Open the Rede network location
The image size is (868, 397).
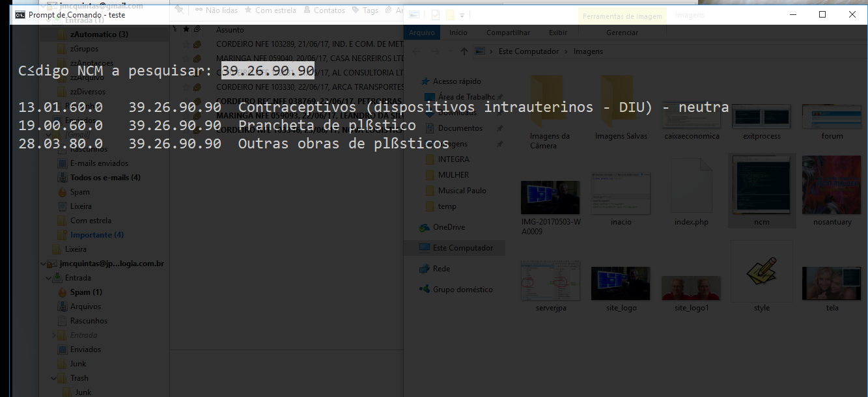tap(441, 269)
